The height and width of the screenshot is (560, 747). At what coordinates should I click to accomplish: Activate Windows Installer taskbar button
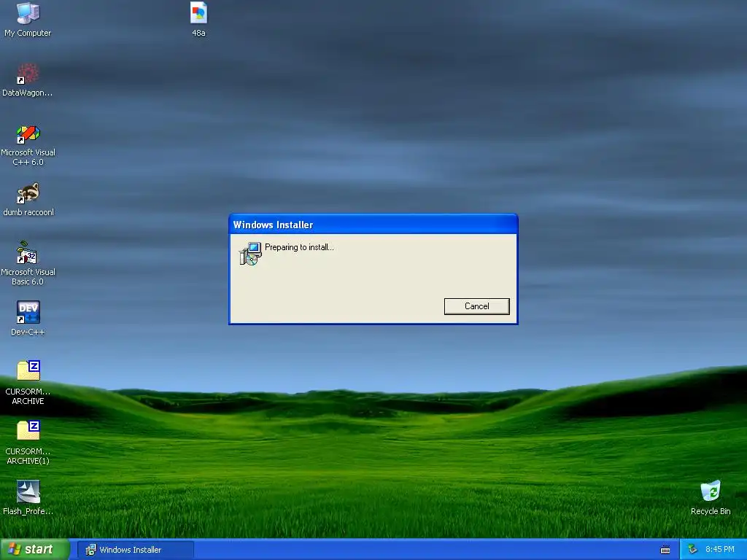pos(136,550)
